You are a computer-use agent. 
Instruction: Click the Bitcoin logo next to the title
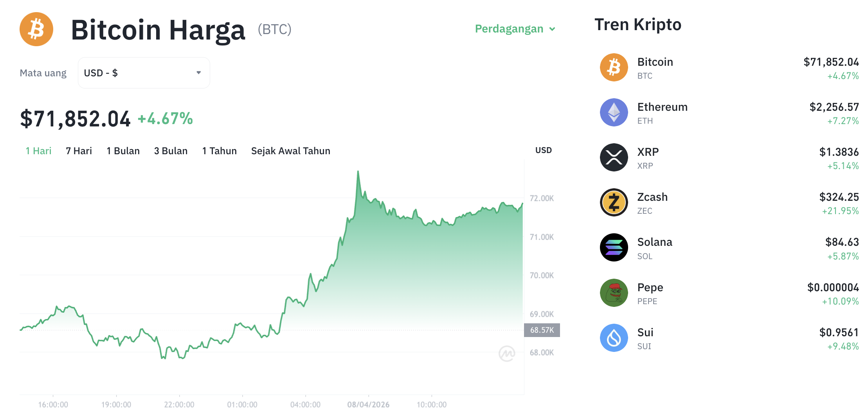pyautogui.click(x=36, y=29)
